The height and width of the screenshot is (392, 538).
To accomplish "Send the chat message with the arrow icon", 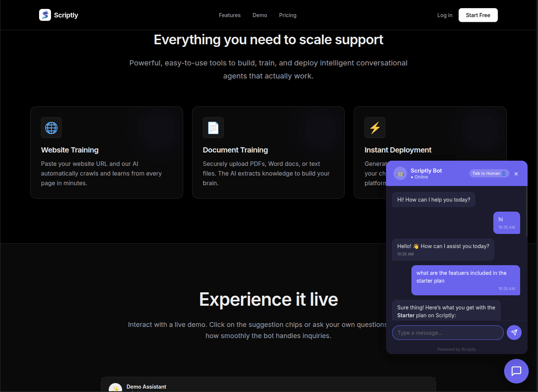I will (x=514, y=332).
